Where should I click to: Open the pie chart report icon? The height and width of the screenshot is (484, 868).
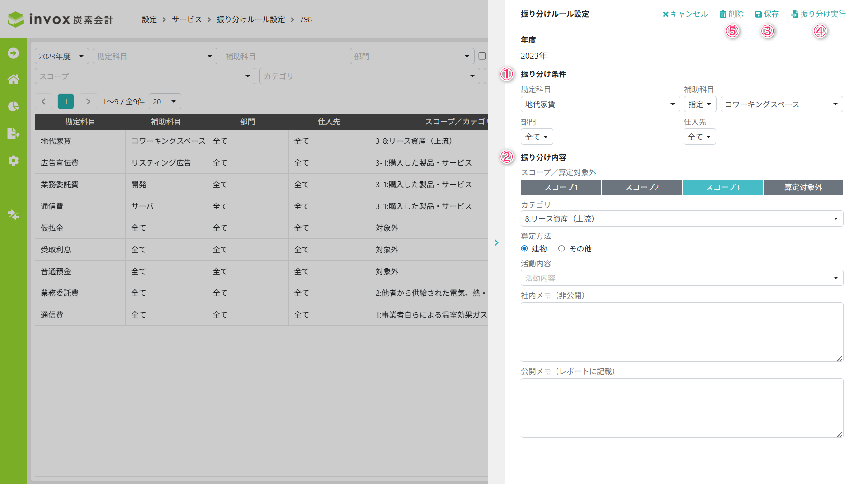click(14, 106)
